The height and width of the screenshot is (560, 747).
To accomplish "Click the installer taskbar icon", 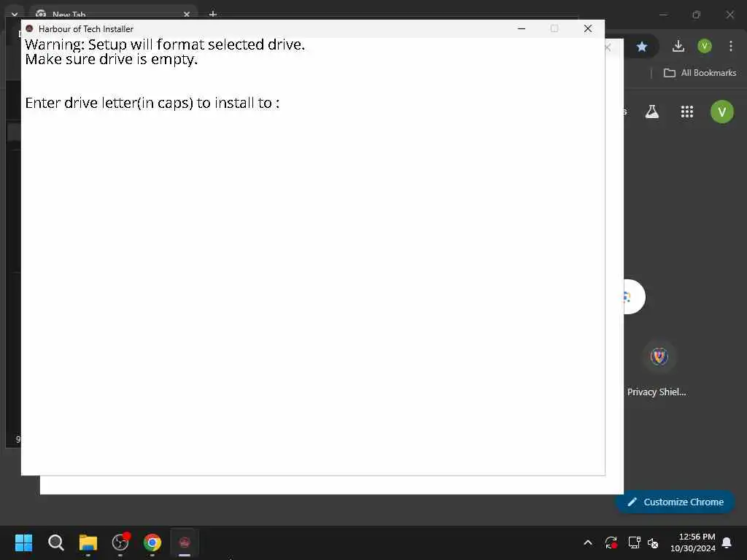I will pos(185,542).
